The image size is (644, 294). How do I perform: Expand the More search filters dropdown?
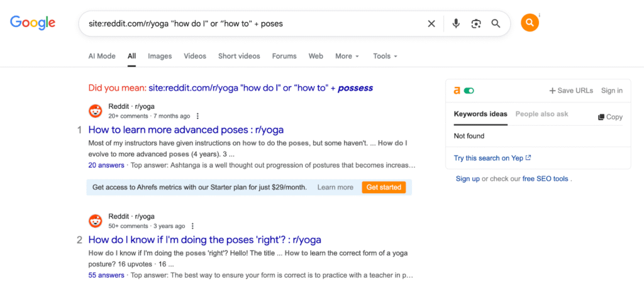pyautogui.click(x=347, y=56)
